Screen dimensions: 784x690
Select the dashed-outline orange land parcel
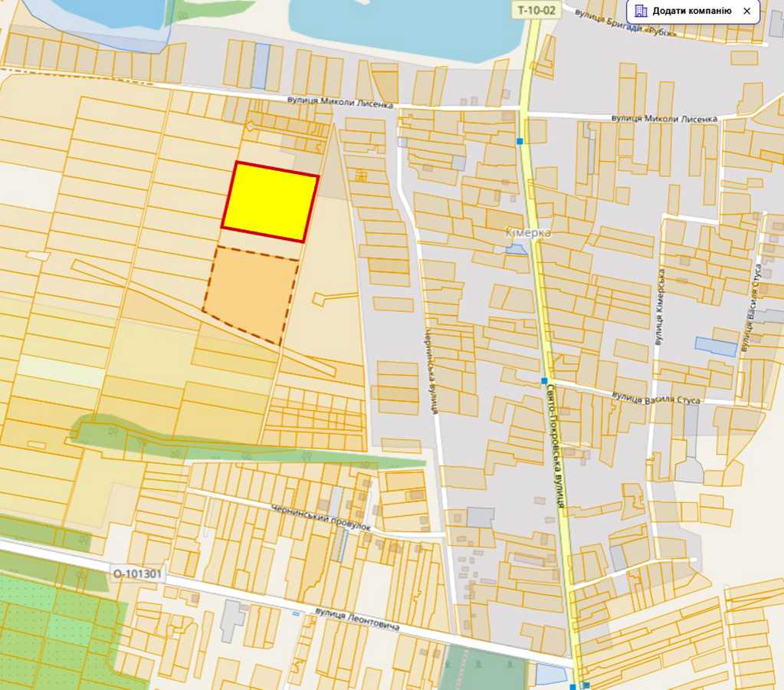(251, 296)
